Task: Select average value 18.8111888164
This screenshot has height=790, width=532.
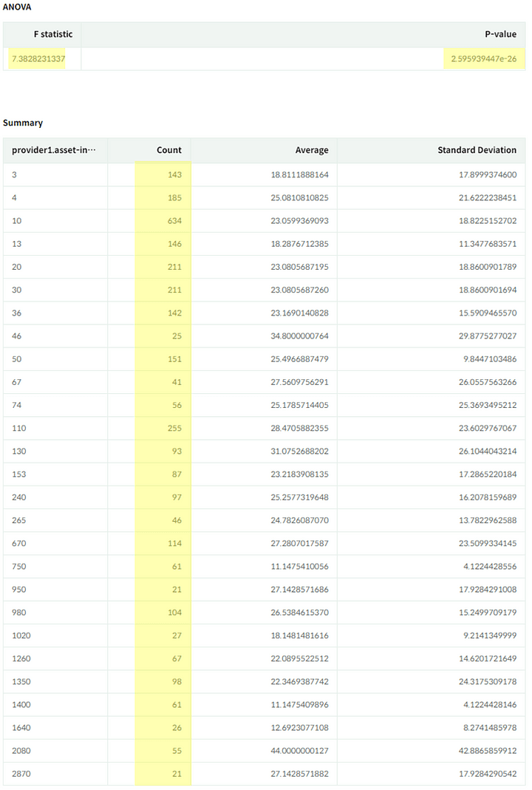Action: 299,175
